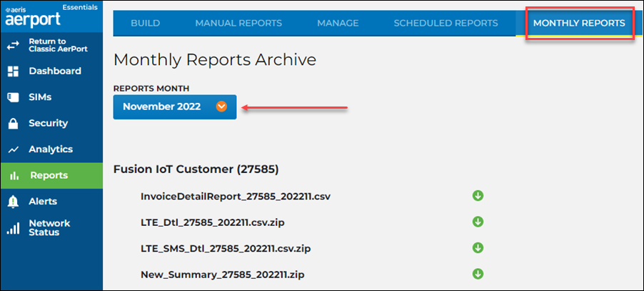This screenshot has width=644, height=291.
Task: Download LTE_Dtl_27585_202211.csv.zip via green arrow
Action: pos(478,222)
